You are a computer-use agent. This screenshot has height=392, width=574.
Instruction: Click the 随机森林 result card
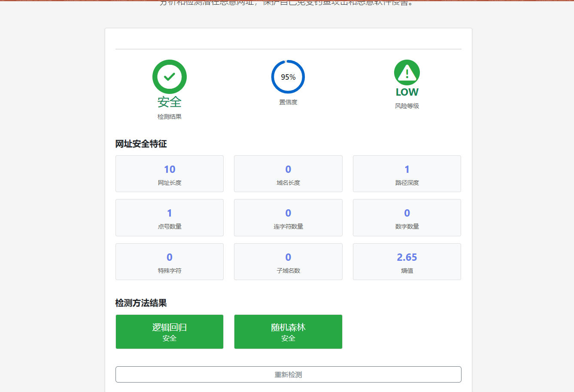288,332
